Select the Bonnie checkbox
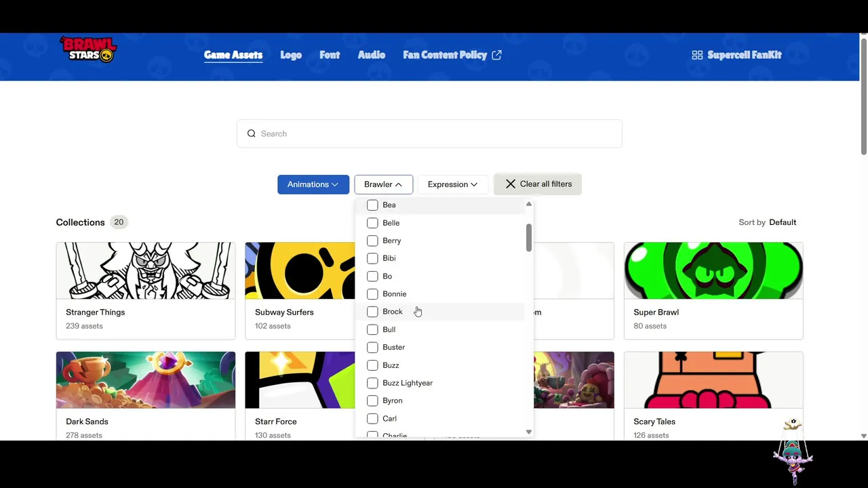The height and width of the screenshot is (488, 868). [x=372, y=294]
